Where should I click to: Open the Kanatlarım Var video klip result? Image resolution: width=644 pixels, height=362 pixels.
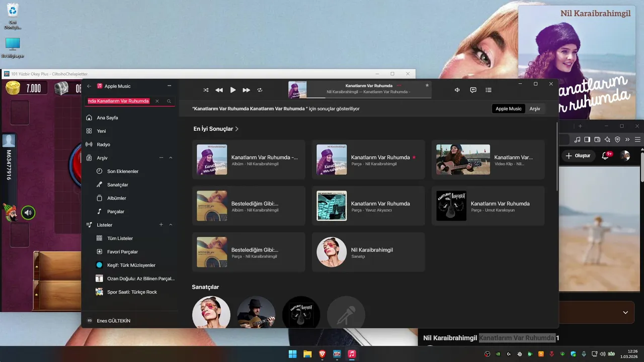(x=488, y=159)
